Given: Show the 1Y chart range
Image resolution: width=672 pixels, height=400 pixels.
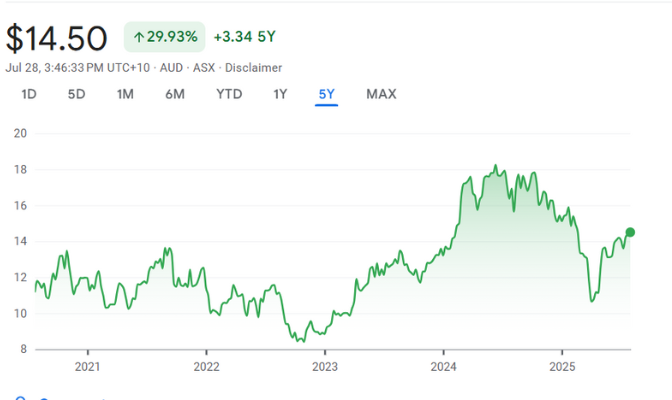Looking at the screenshot, I should [x=280, y=94].
